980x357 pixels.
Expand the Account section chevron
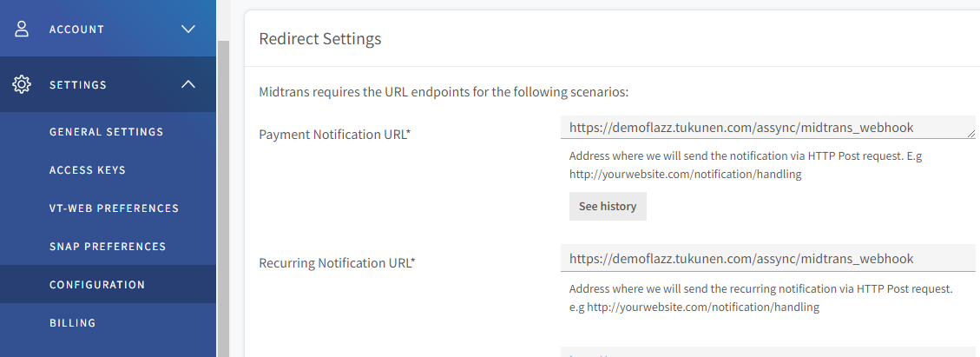[188, 29]
